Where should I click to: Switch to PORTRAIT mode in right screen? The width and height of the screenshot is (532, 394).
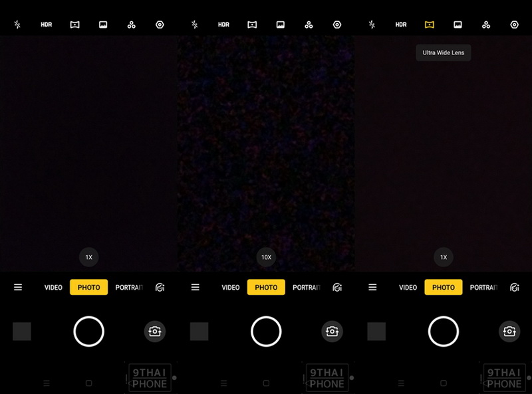tap(484, 288)
